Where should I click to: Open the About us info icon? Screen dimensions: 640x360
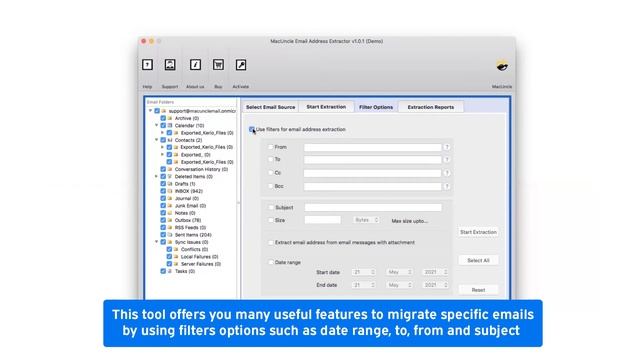click(195, 64)
